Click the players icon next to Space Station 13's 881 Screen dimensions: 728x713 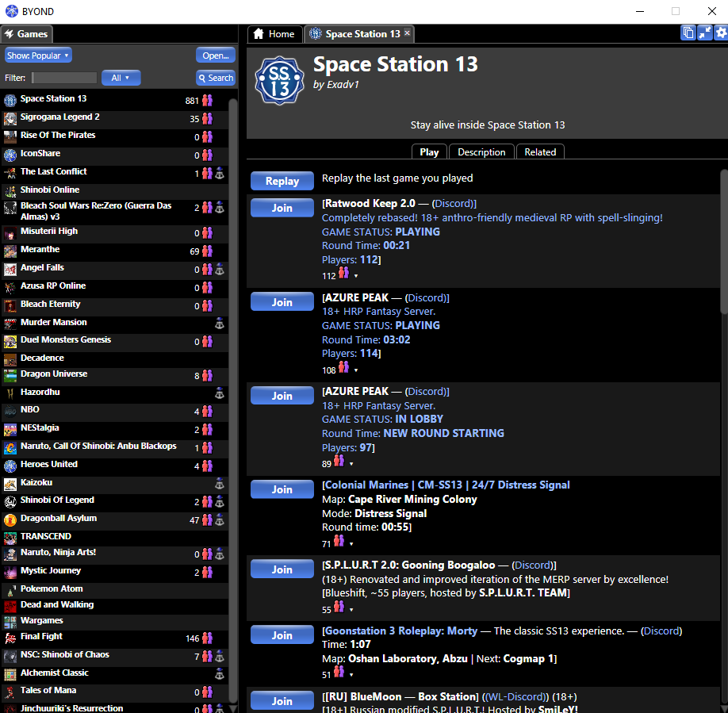point(208,100)
